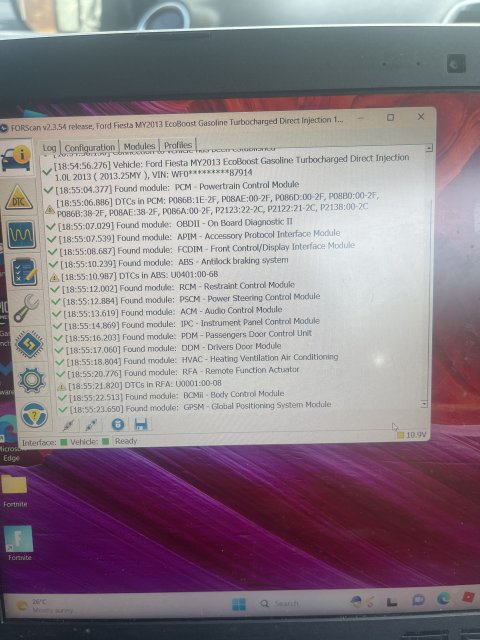The image size is (480, 640).
Task: Open the checklist Tests section
Action: 24,272
